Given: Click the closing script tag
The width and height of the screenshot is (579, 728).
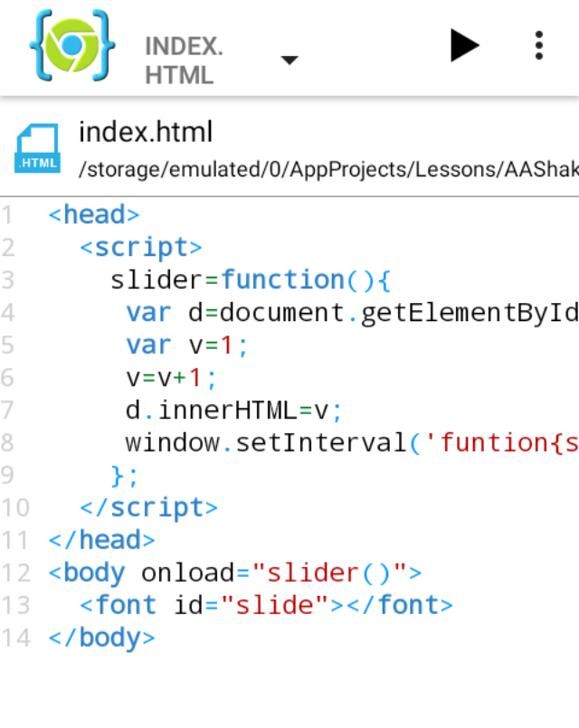Looking at the screenshot, I should pos(148,507).
